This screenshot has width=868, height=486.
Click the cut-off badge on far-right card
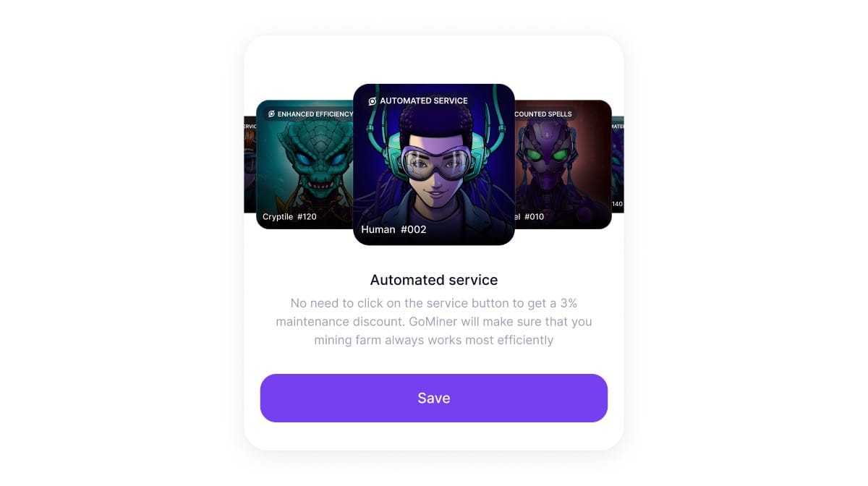(618, 125)
